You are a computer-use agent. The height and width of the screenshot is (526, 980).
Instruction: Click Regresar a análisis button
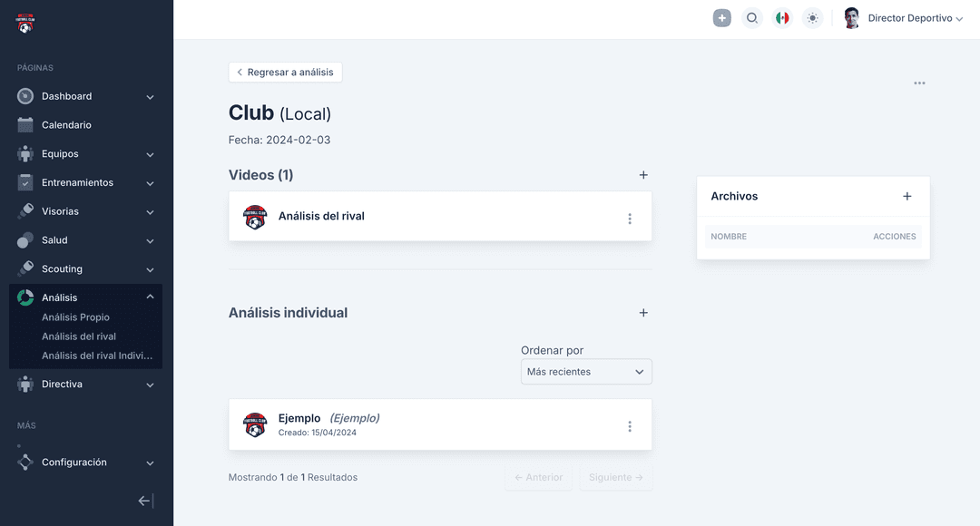tap(285, 73)
